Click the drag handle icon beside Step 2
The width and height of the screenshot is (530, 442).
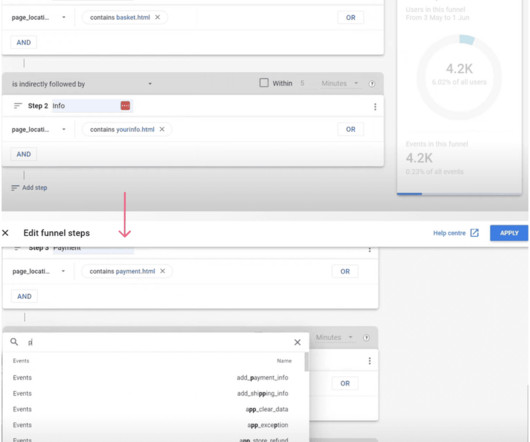tap(18, 106)
